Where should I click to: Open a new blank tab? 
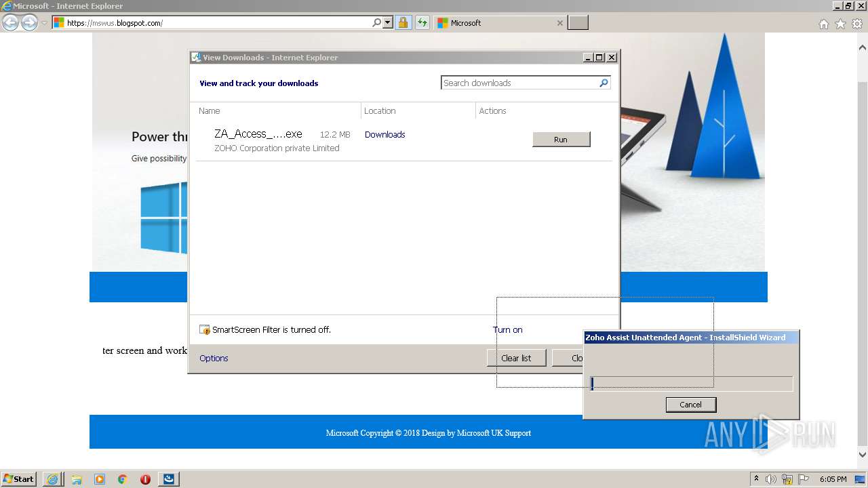click(x=578, y=23)
